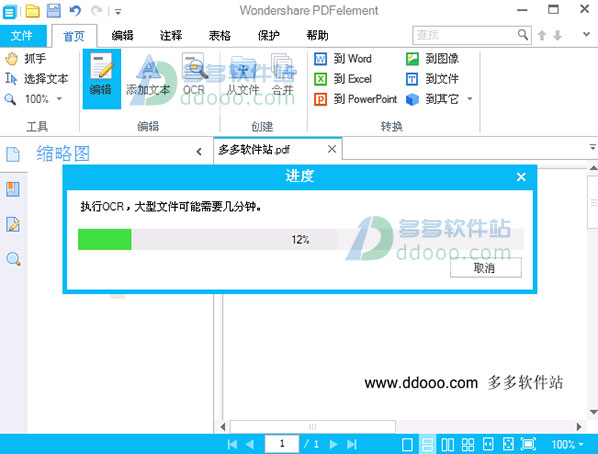The width and height of the screenshot is (598, 454).
Task: Open the 表格 form tab
Action: [220, 35]
